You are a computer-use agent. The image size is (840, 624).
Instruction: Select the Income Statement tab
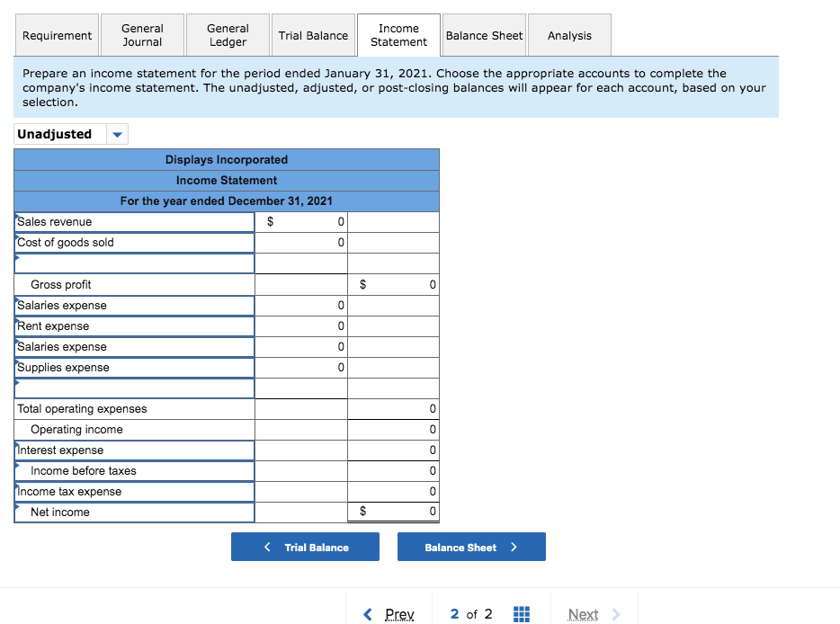point(398,35)
